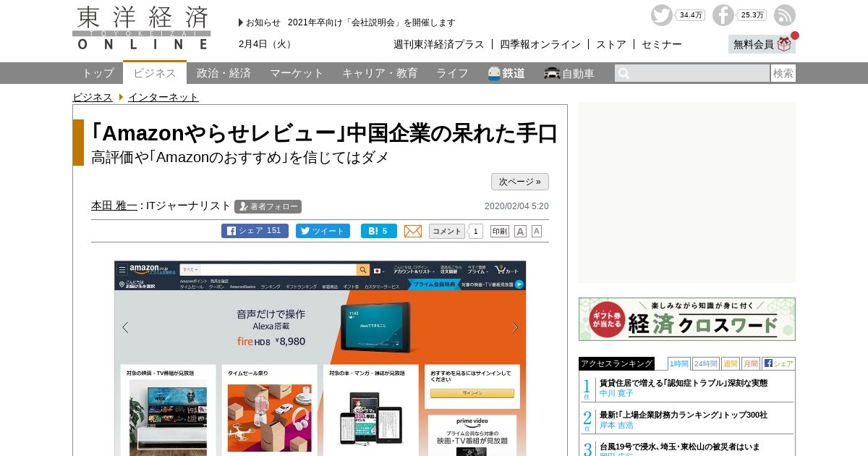Viewport: 868px width, 456px height.
Task: Click the Amazon homepage screenshot image
Action: coord(320,358)
